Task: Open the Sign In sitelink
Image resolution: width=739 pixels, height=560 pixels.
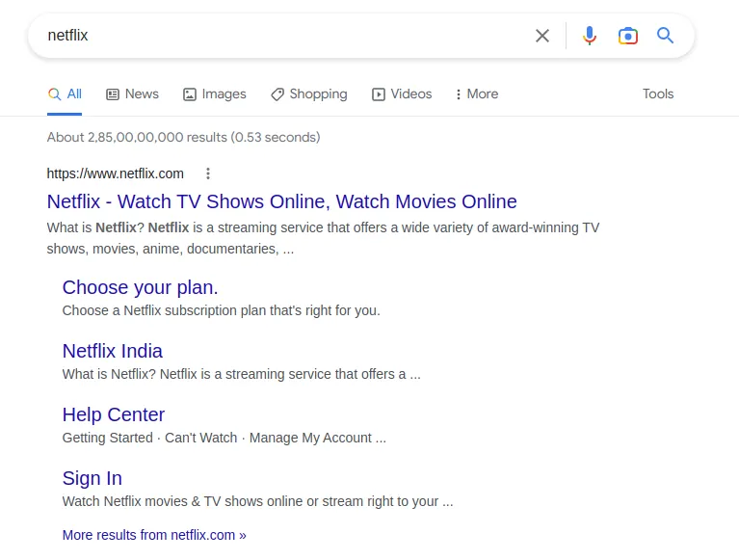Action: tap(92, 478)
